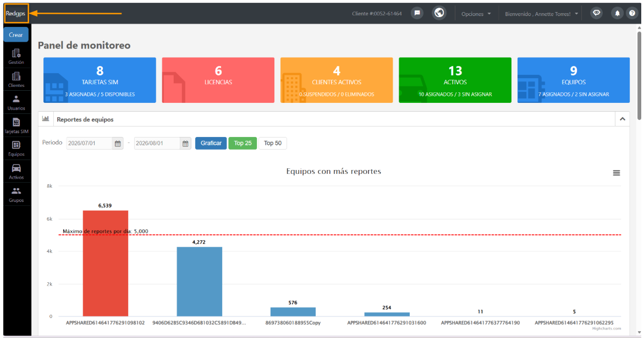
Task: Click the page vertical scrollbar
Action: coord(639,76)
